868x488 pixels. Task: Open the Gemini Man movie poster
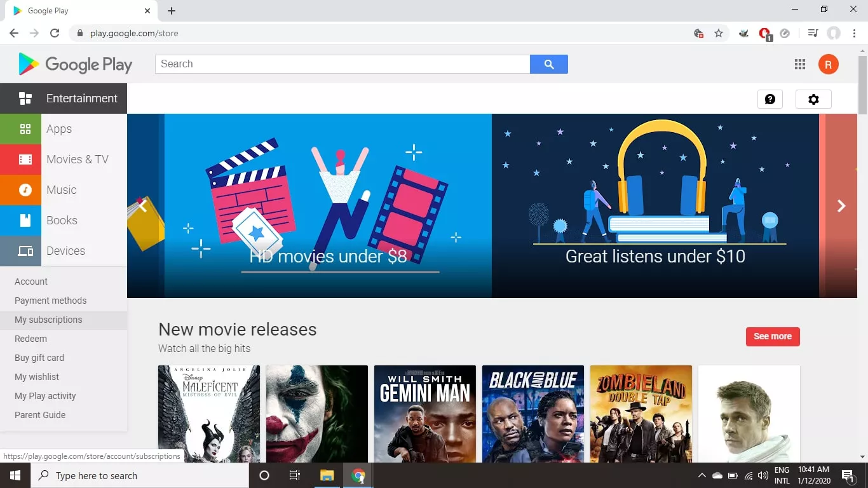pos(424,413)
